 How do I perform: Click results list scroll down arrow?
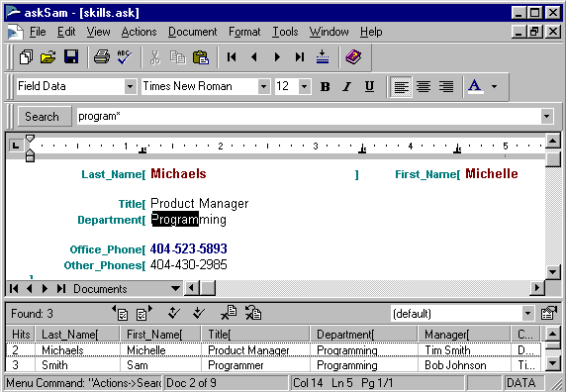(x=553, y=363)
